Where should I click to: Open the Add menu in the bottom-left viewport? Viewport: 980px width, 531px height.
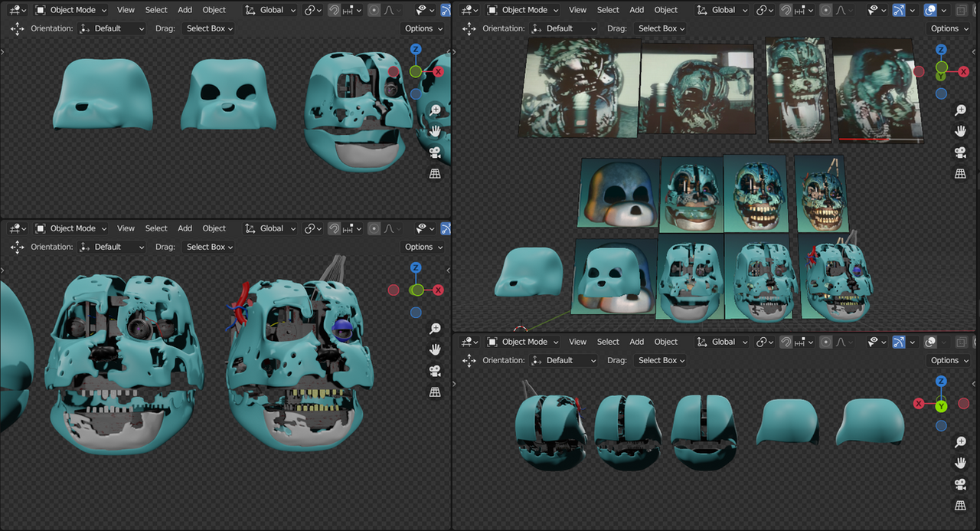click(x=185, y=228)
